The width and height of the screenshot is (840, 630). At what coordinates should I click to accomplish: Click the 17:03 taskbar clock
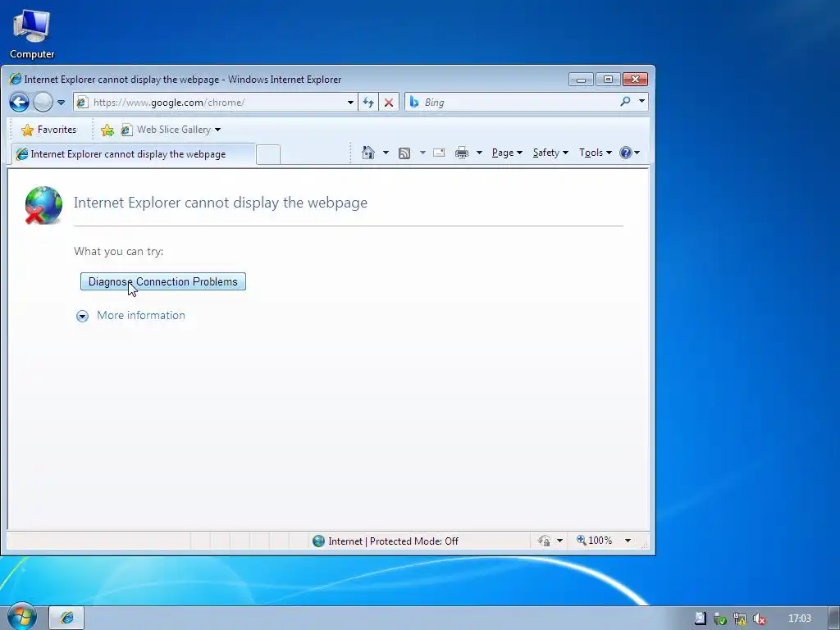click(799, 619)
